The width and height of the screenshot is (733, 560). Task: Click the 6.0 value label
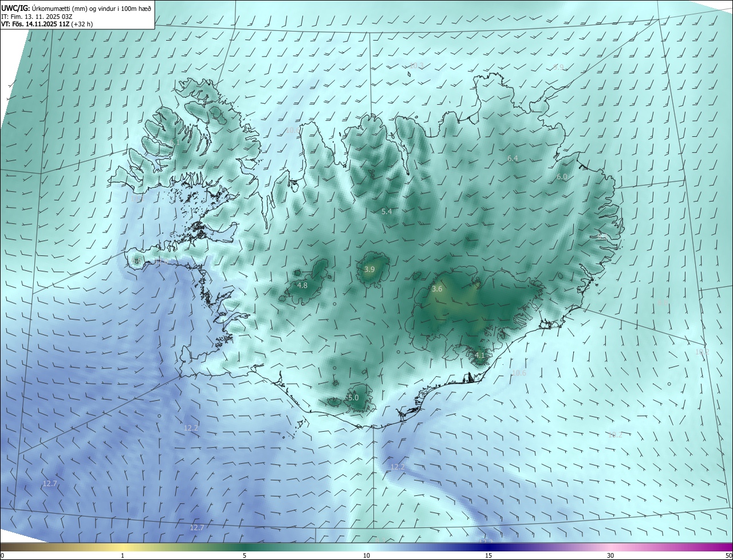point(562,177)
